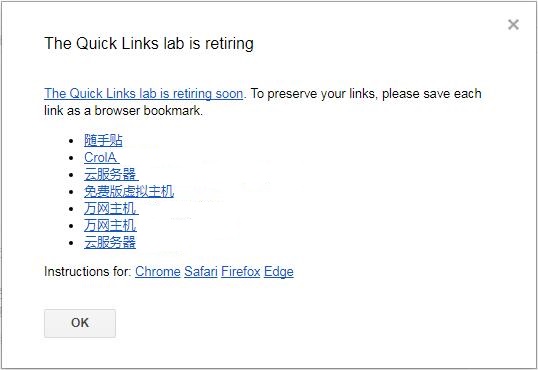Image resolution: width=538 pixels, height=370 pixels.
Task: View bookmark instructions for Chrome
Action: pyautogui.click(x=158, y=271)
